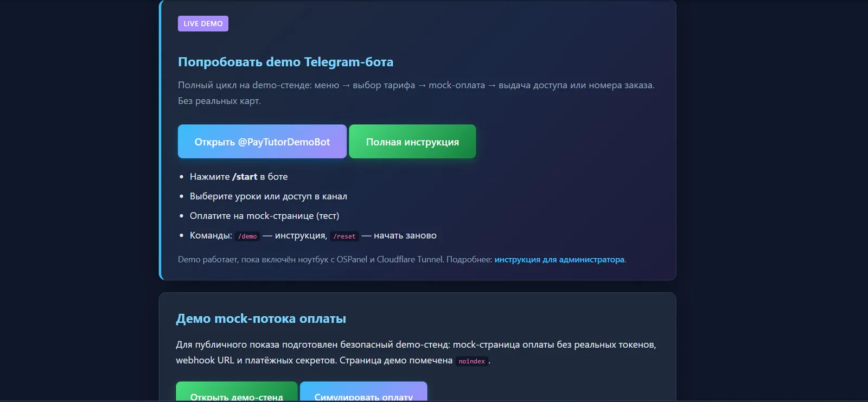Click the Симулировать оплату button
The width and height of the screenshot is (868, 402).
[363, 392]
